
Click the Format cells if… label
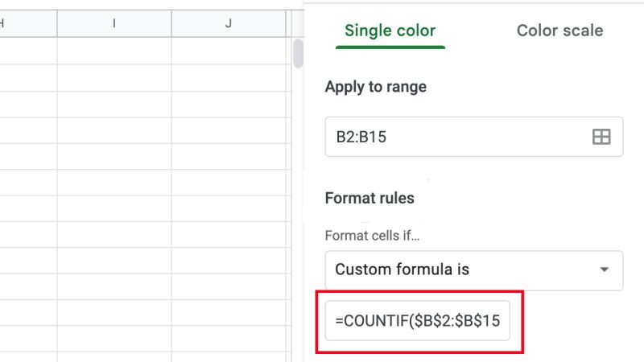[372, 236]
